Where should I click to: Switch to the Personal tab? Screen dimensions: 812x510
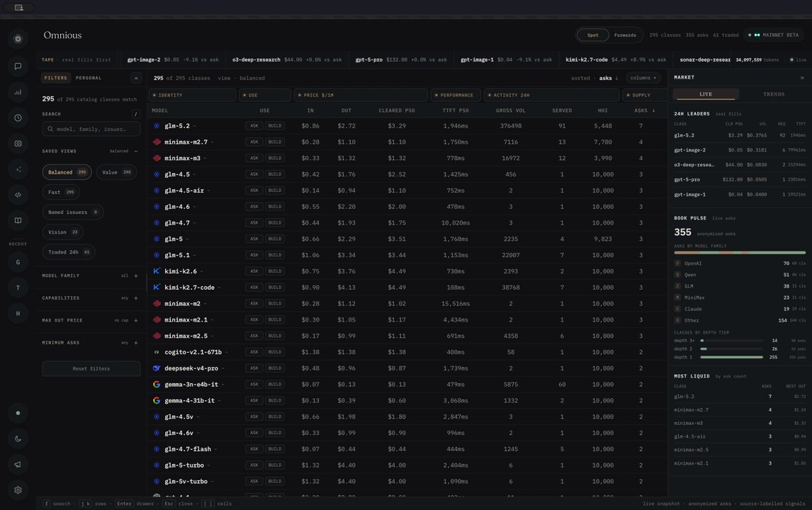(x=89, y=78)
